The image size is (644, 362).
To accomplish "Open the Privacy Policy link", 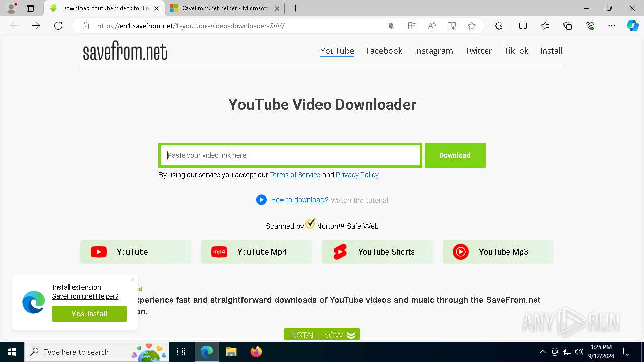I will click(357, 175).
